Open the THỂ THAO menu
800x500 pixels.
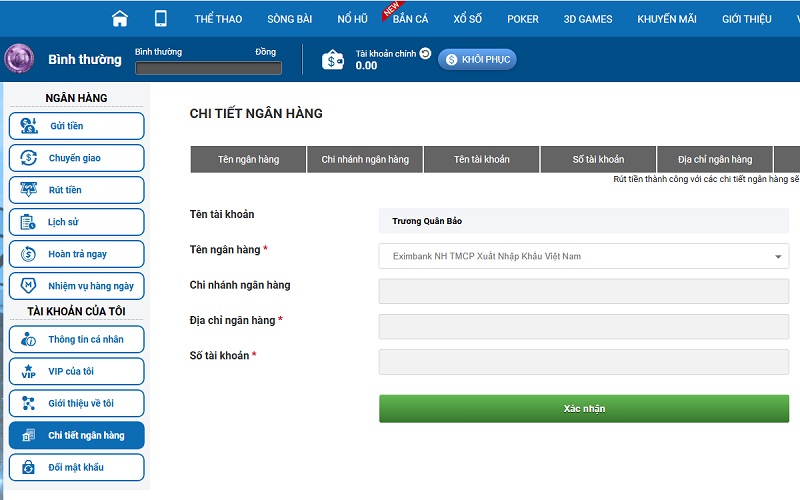tap(218, 19)
